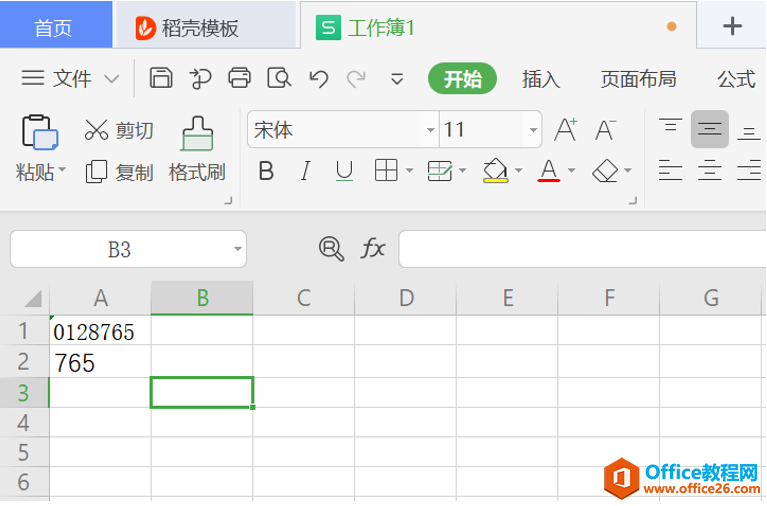Click the Save icon in quick toolbar
This screenshot has width=767, height=506.
click(x=161, y=78)
